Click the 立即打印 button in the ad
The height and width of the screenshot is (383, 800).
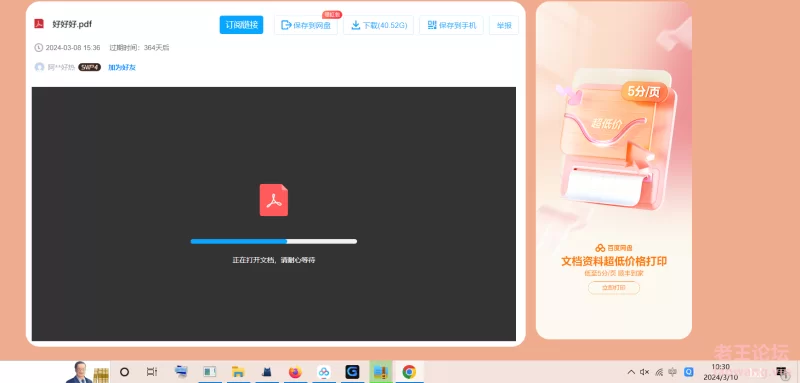614,288
